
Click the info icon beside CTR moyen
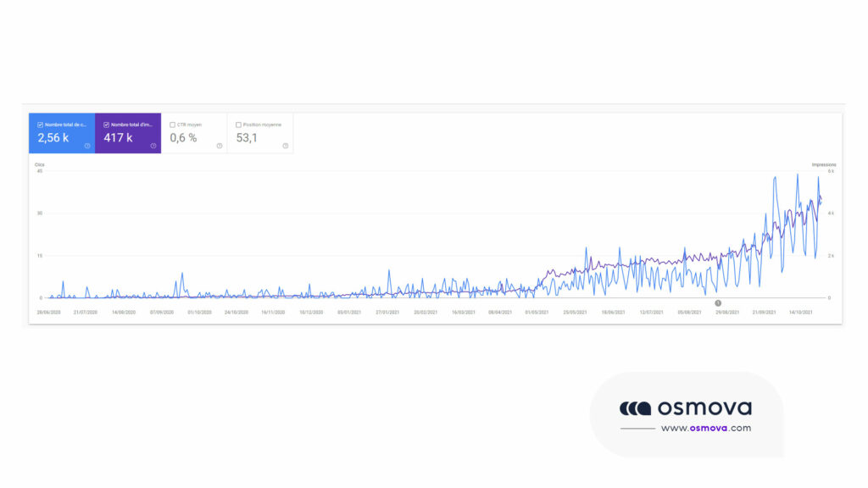[220, 145]
